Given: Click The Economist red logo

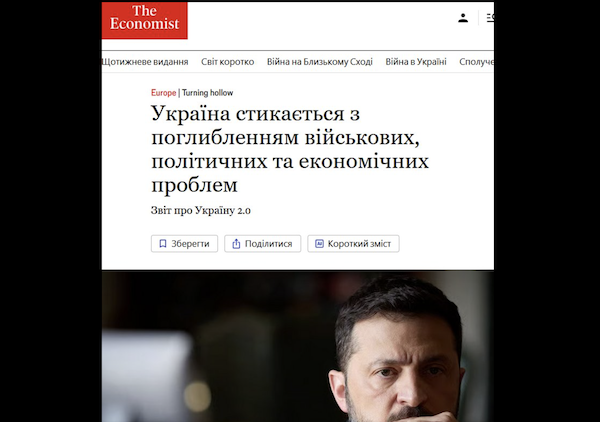Looking at the screenshot, I should tap(145, 20).
